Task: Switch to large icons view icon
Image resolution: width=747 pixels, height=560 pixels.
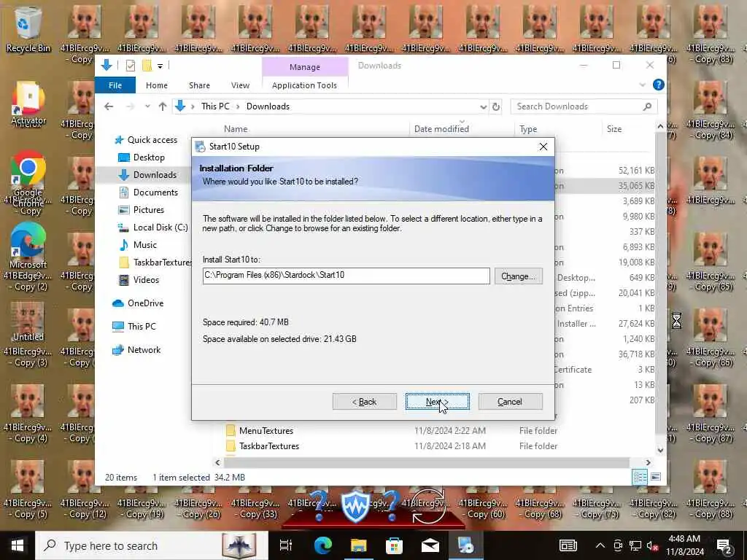Action: (656, 477)
